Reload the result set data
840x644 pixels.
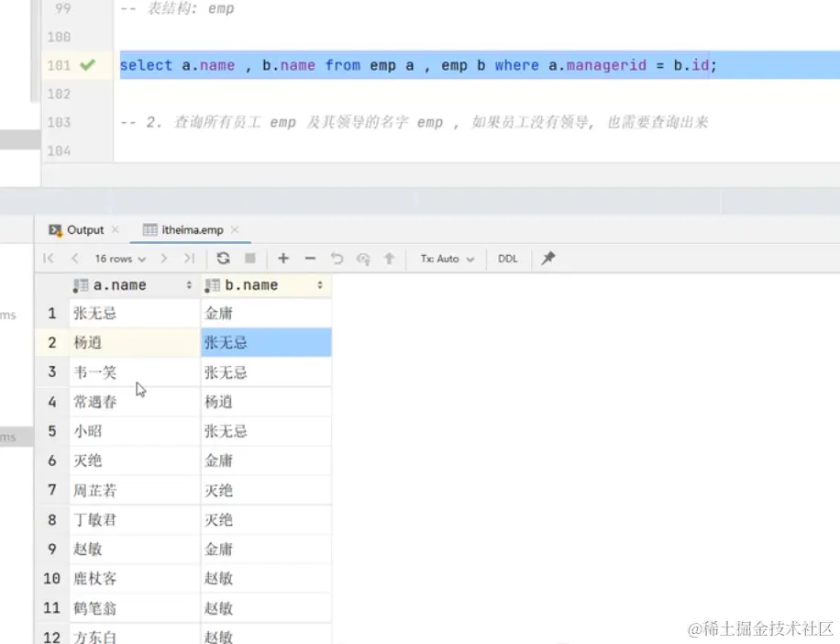224,259
